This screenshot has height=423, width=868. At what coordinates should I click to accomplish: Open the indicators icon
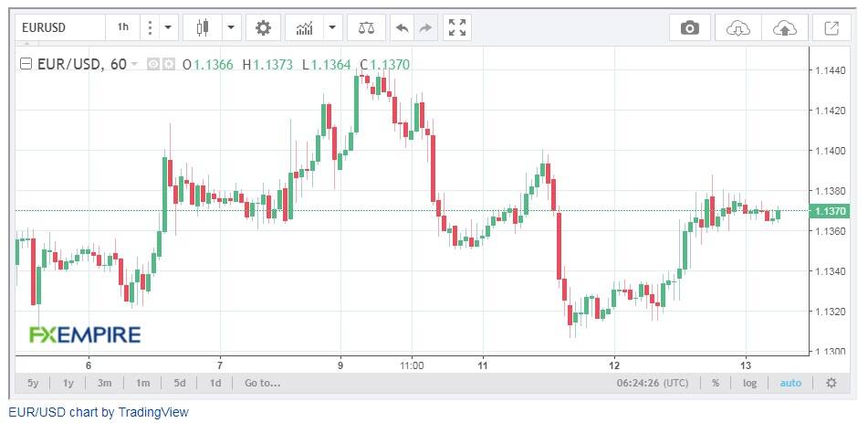(x=305, y=27)
